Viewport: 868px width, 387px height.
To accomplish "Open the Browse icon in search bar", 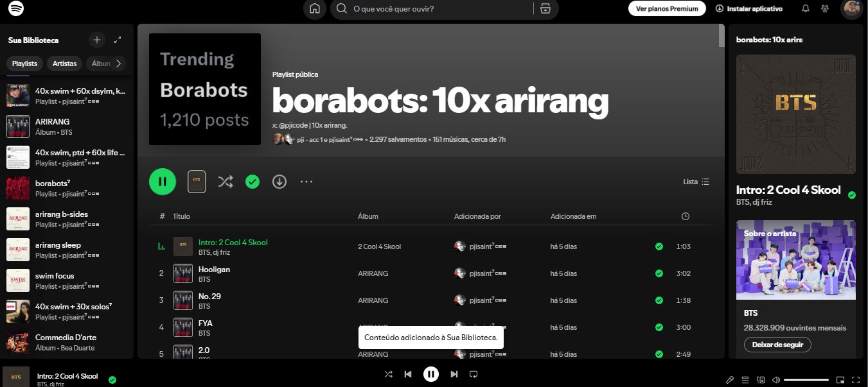I will (x=545, y=9).
